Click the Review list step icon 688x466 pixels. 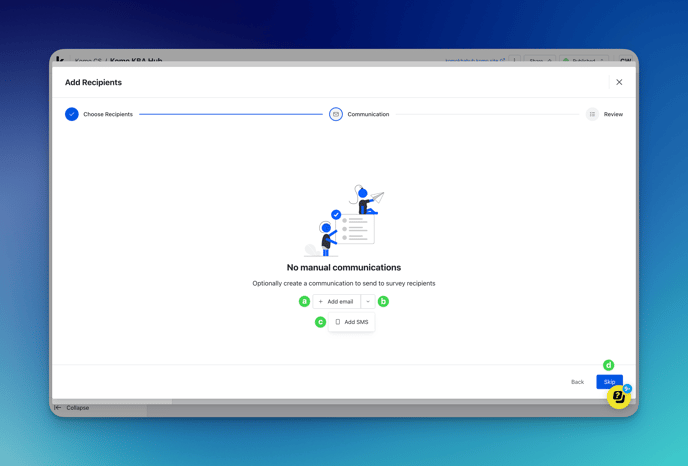click(592, 114)
